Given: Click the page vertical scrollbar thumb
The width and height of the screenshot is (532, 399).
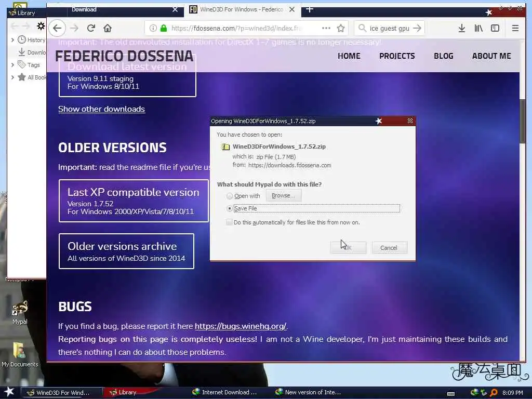Looking at the screenshot, I should click(523, 122).
